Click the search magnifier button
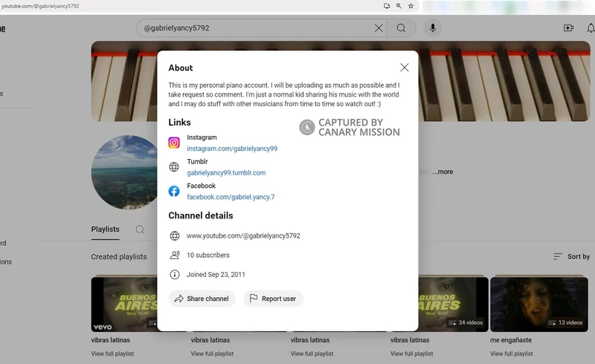 401,28
